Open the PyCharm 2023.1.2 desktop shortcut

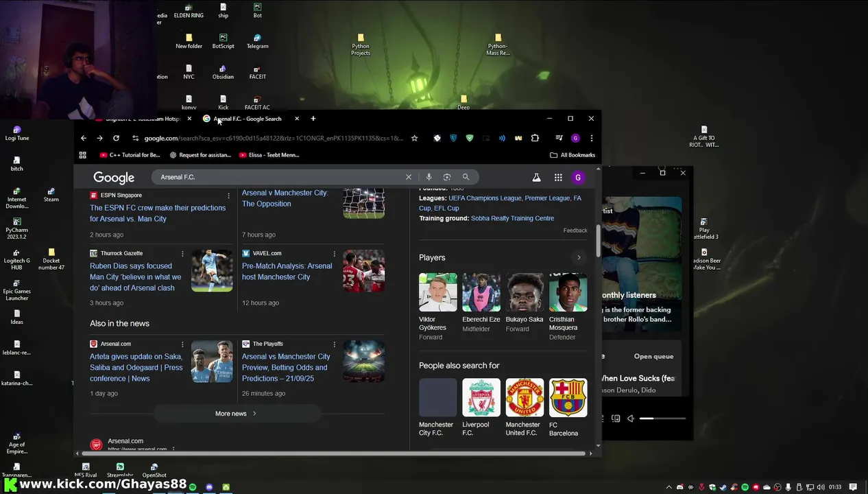tap(16, 228)
